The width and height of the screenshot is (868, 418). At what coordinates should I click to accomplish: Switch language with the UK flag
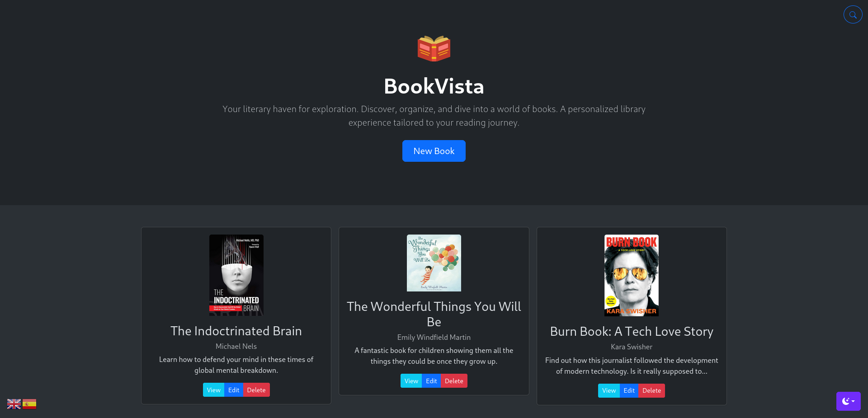14,404
